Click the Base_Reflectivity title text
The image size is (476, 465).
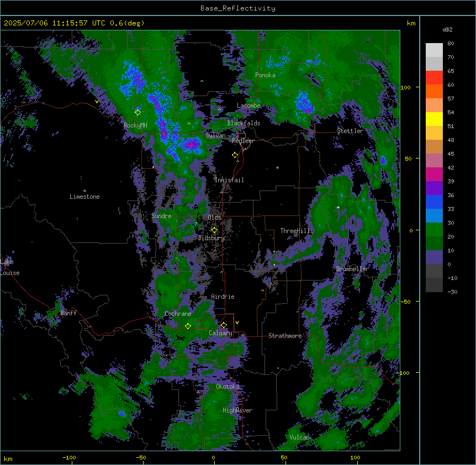[x=238, y=8]
